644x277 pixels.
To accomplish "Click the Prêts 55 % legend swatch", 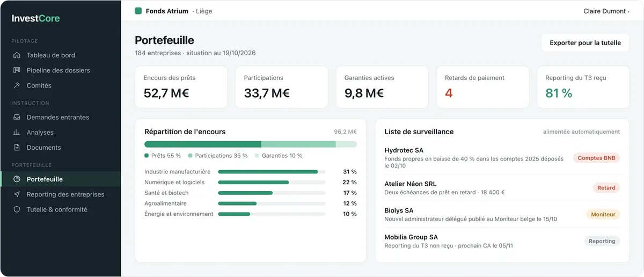I will pyautogui.click(x=147, y=156).
